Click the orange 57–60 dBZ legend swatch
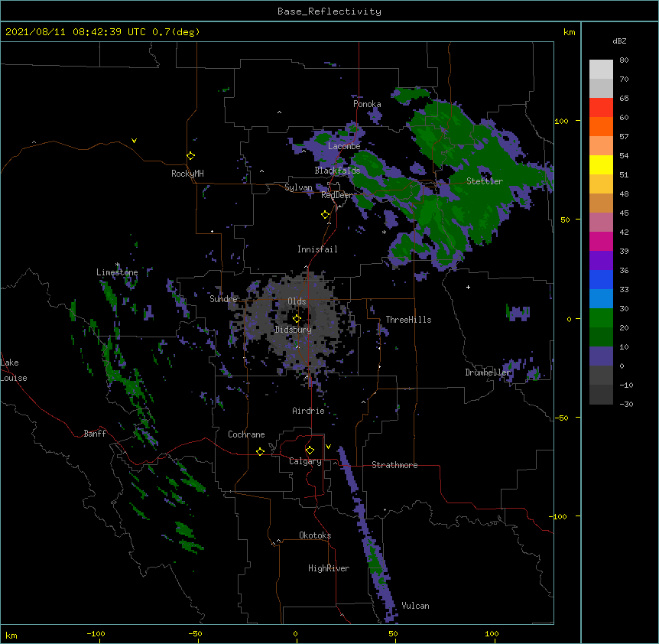659x644 pixels. tap(601, 126)
